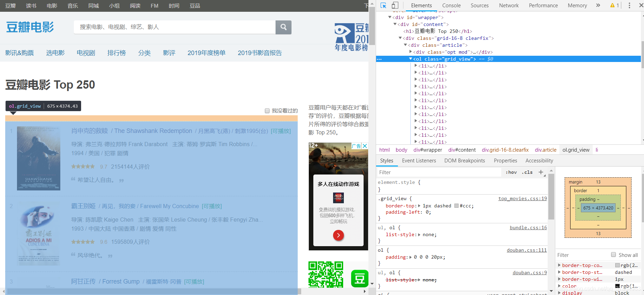Click the red arrow button in ad
Viewport: 644px width, 295px height.
coord(338,235)
